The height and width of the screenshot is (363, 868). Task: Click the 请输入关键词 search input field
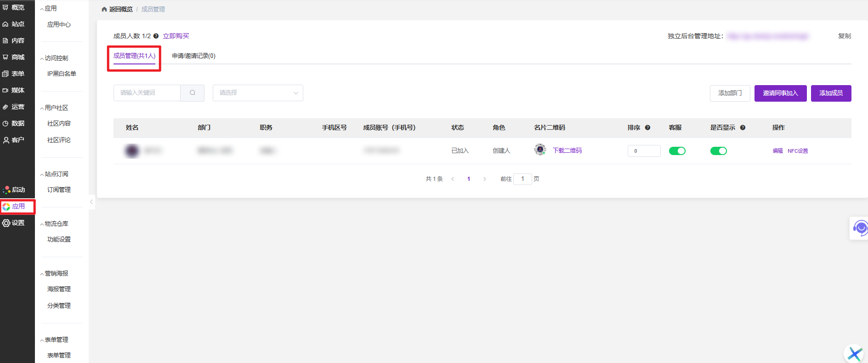[x=147, y=93]
